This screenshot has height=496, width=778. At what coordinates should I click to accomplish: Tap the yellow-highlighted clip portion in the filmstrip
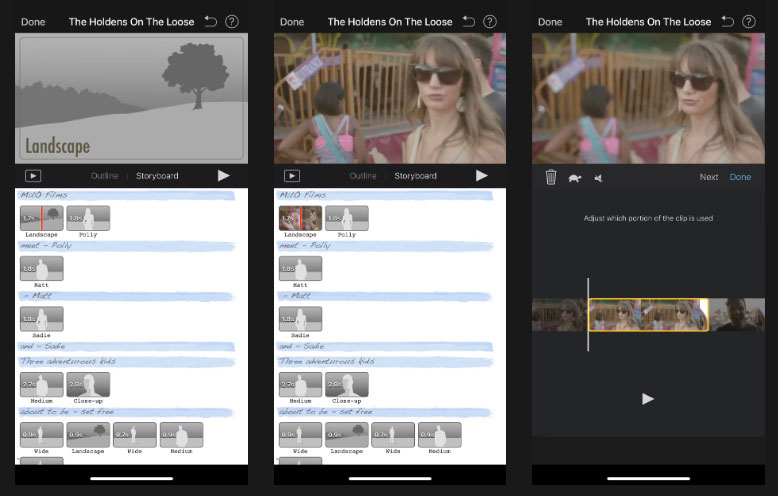(648, 314)
